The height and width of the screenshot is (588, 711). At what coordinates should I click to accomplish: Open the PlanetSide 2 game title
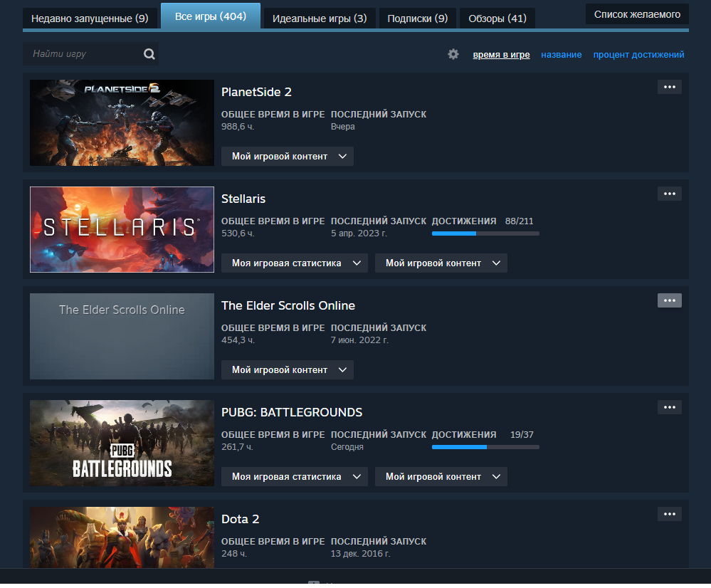pyautogui.click(x=256, y=92)
